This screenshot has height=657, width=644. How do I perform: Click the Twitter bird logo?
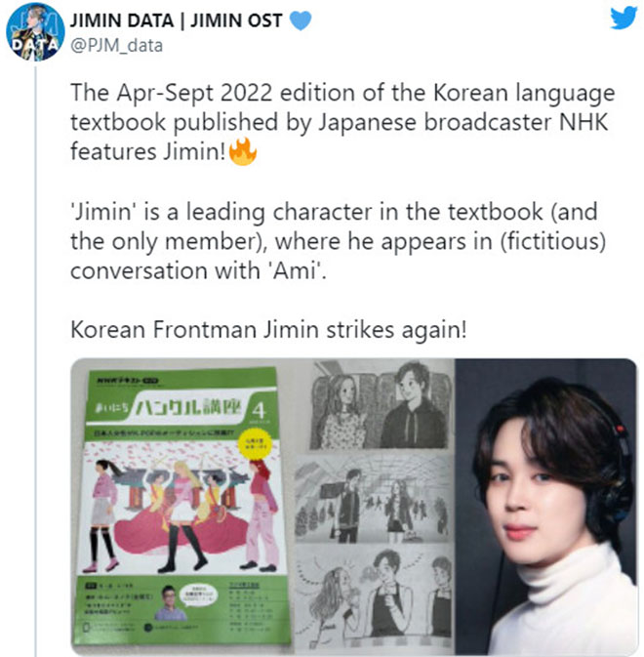pyautogui.click(x=624, y=19)
